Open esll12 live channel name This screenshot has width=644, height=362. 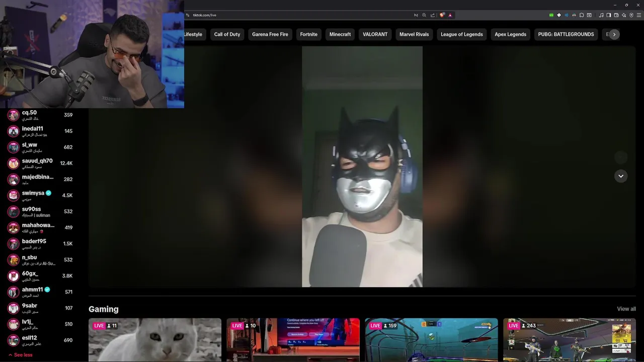pyautogui.click(x=29, y=338)
